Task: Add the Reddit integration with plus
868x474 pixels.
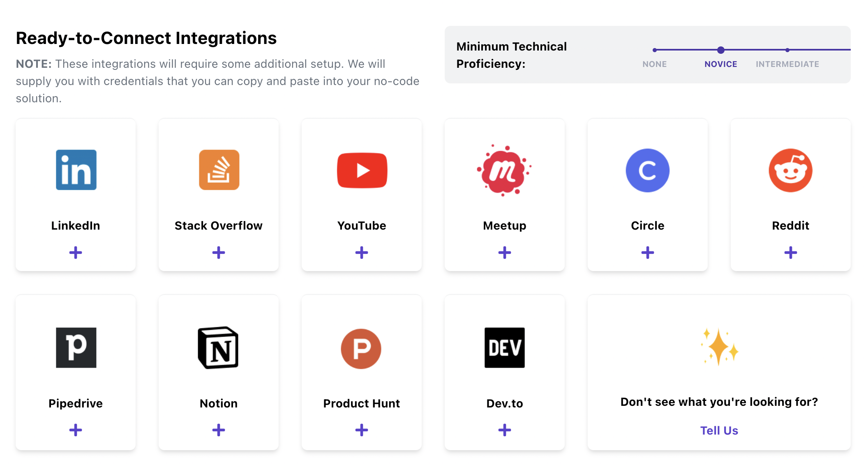Action: [x=791, y=253]
